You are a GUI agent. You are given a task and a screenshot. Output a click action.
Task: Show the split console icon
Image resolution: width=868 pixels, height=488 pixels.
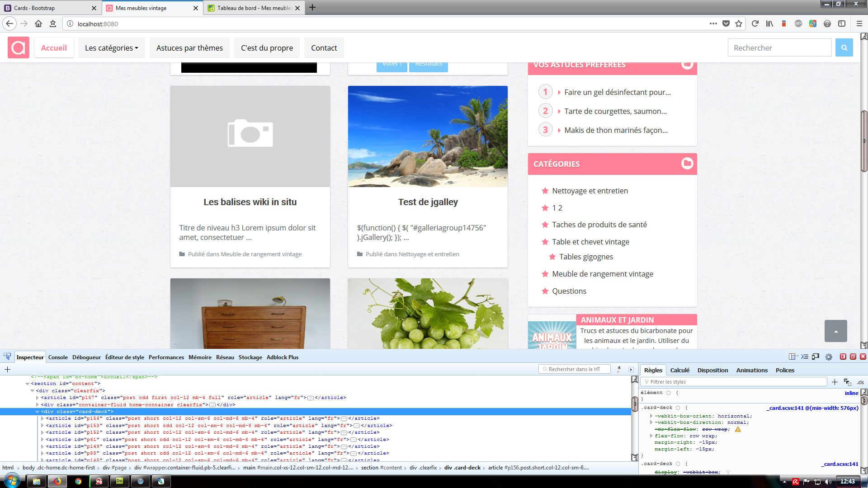pos(804,357)
